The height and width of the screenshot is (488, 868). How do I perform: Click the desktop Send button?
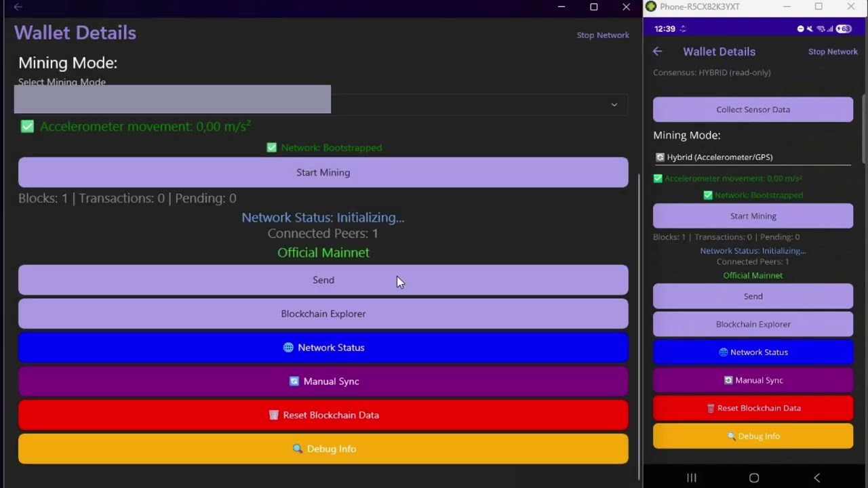coord(323,280)
